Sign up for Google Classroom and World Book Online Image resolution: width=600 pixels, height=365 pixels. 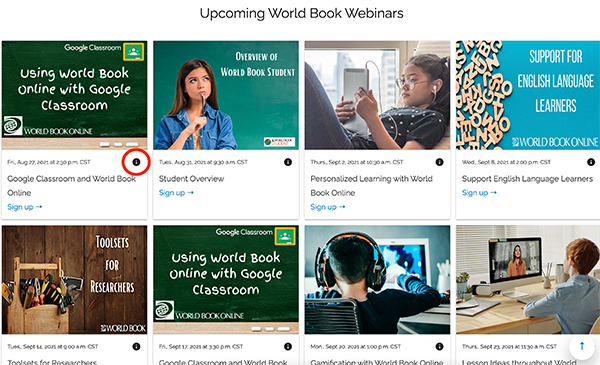pyautogui.click(x=24, y=207)
